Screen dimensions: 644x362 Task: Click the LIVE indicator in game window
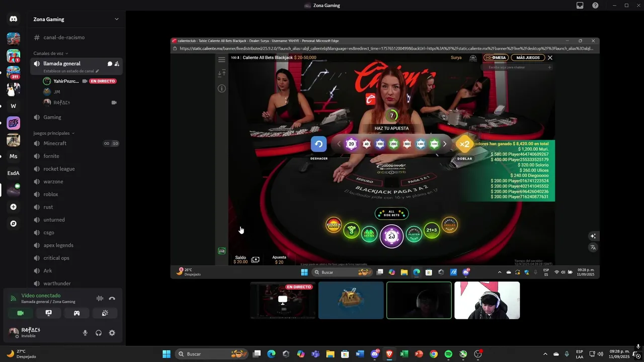coord(222,251)
